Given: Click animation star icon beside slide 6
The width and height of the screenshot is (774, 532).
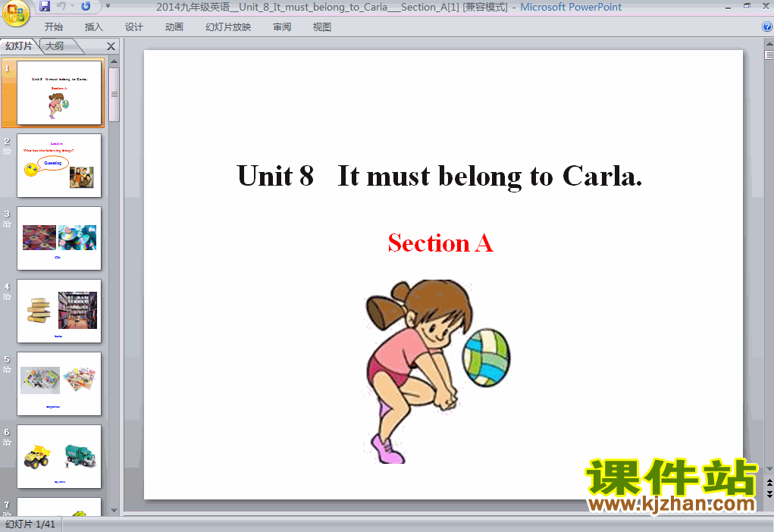Looking at the screenshot, I should [7, 443].
